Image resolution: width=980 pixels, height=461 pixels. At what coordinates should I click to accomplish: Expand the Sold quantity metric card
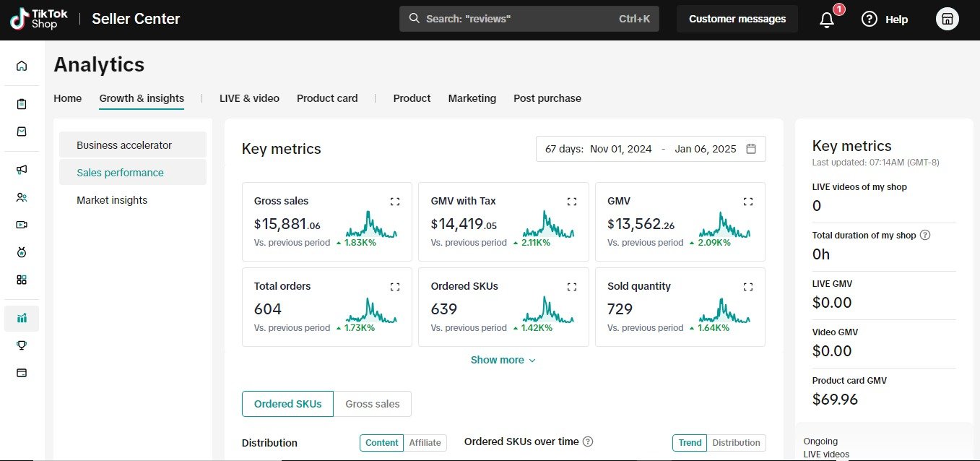748,287
